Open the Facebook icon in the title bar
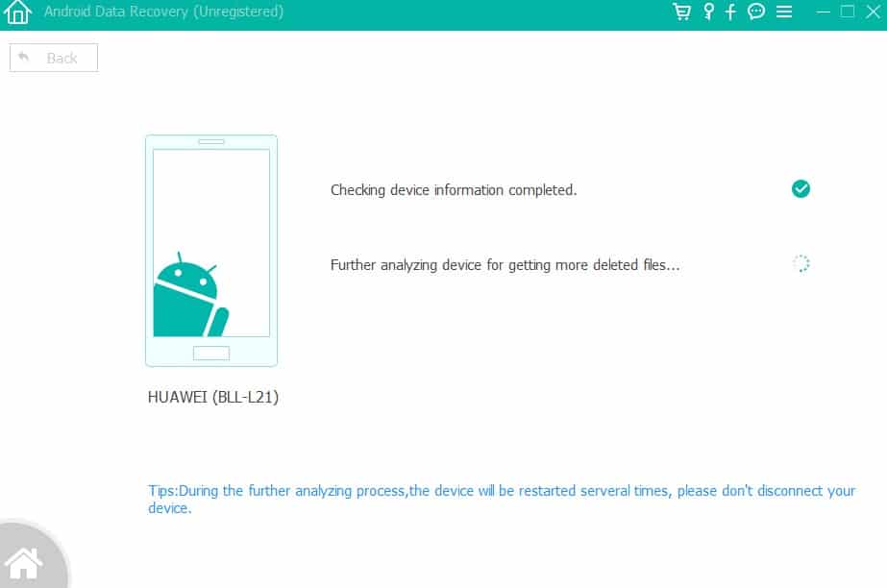The height and width of the screenshot is (588, 887). 731,12
